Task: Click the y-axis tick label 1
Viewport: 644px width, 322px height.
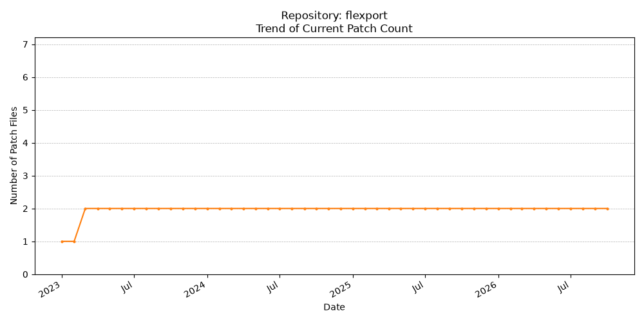Action: (25, 241)
